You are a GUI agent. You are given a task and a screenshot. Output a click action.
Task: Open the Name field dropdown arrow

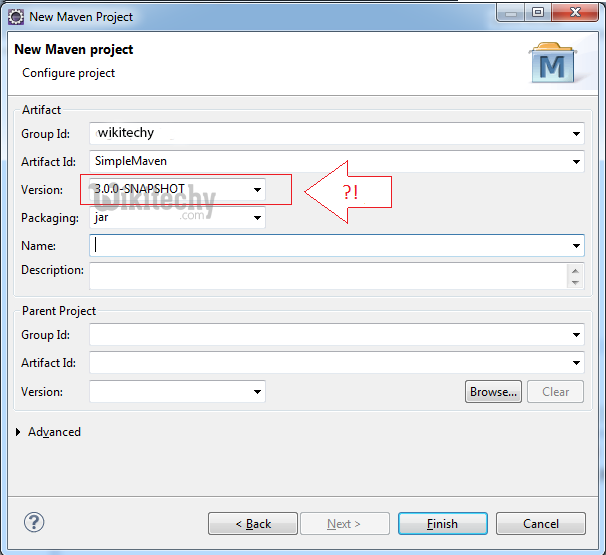point(576,245)
